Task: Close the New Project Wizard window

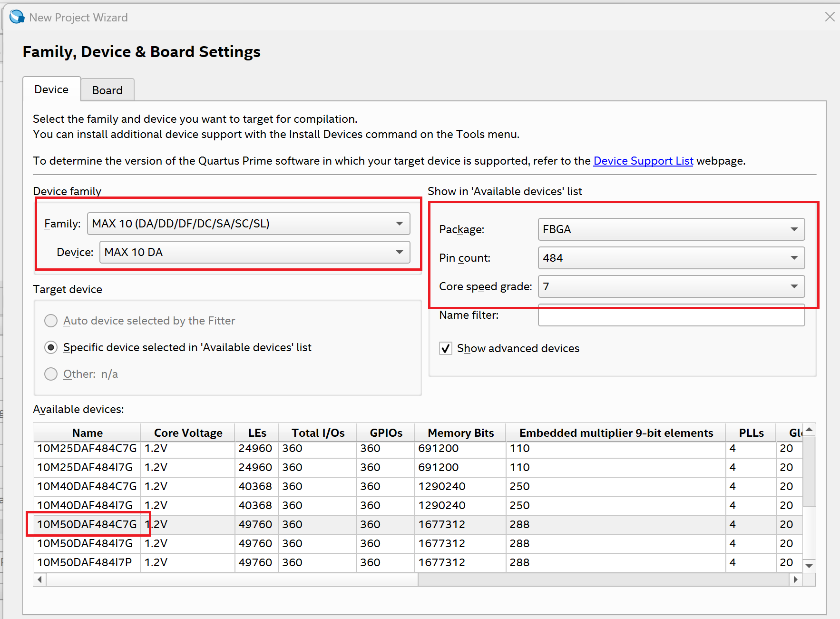Action: pos(830,17)
